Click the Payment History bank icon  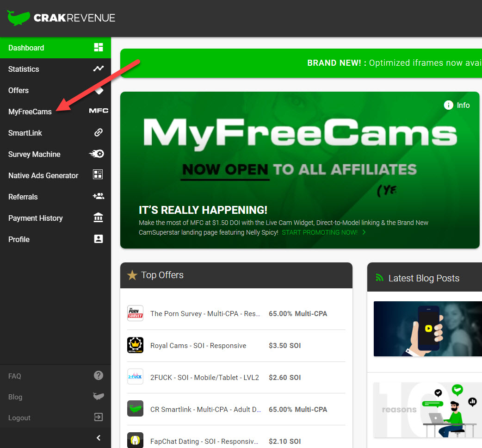tap(98, 218)
